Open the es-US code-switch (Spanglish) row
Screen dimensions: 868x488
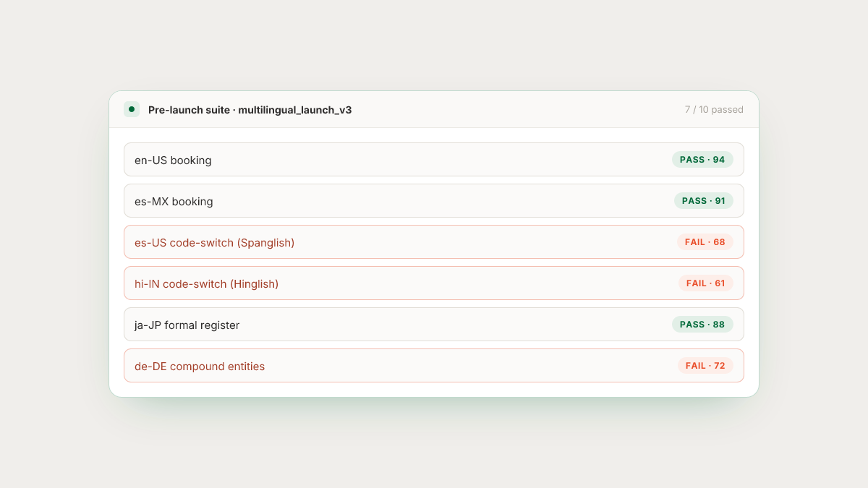tap(434, 242)
